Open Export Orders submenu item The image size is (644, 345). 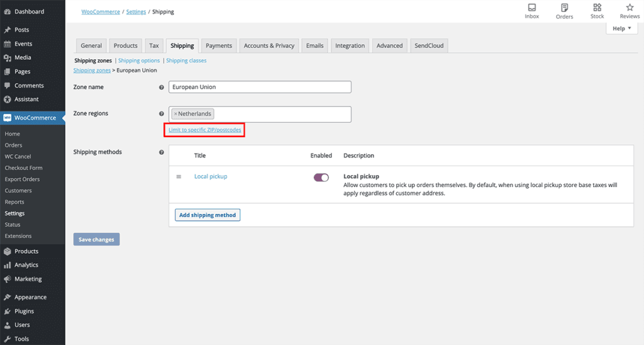pos(22,179)
